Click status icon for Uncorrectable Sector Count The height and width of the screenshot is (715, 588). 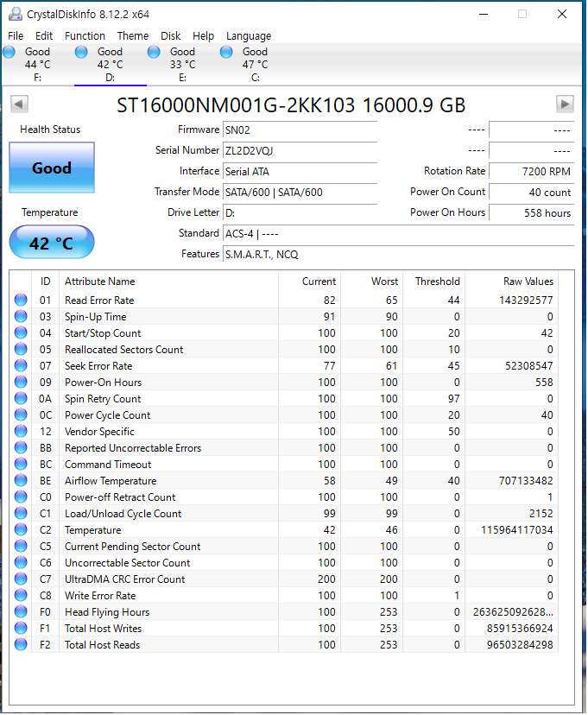pyautogui.click(x=21, y=563)
